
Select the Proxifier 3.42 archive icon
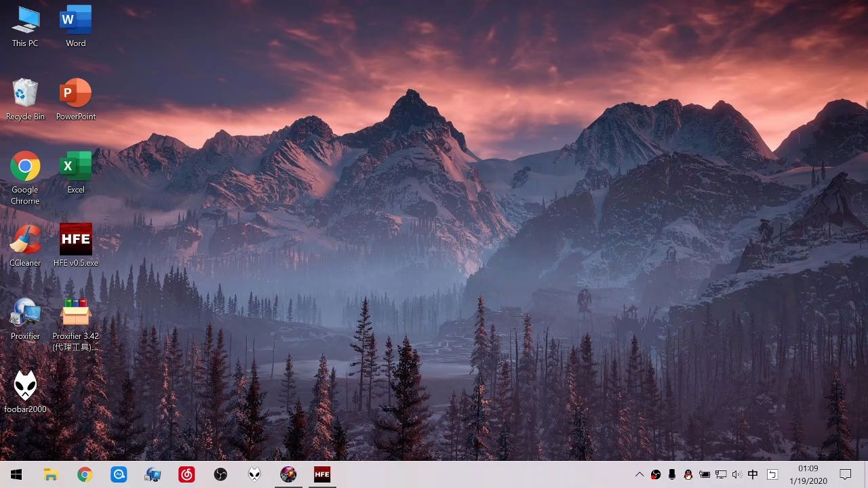[75, 325]
